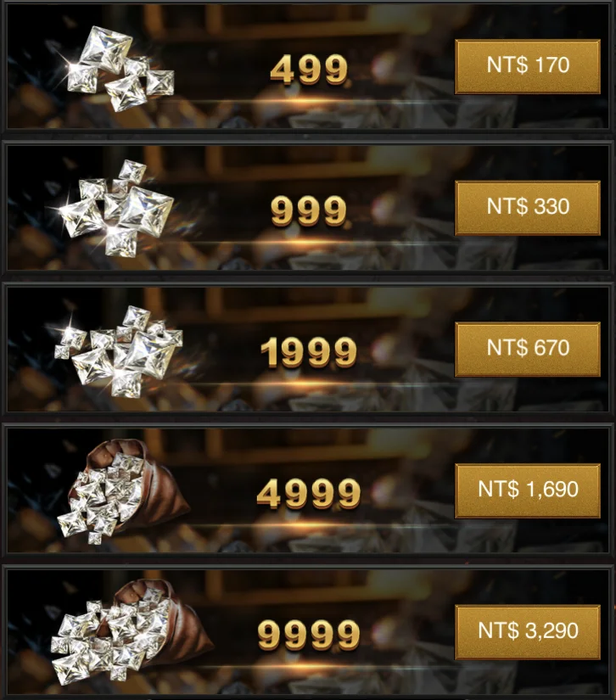Click the NT$ 670 price button

[x=528, y=349]
